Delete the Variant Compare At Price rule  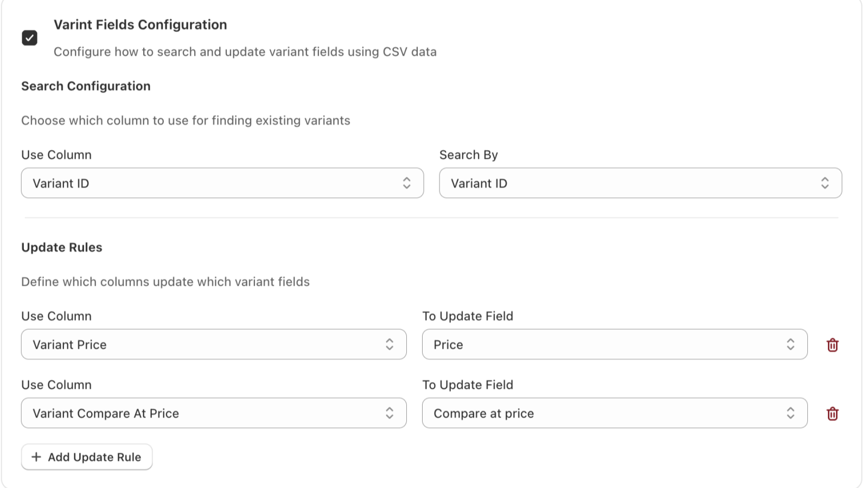pos(832,414)
